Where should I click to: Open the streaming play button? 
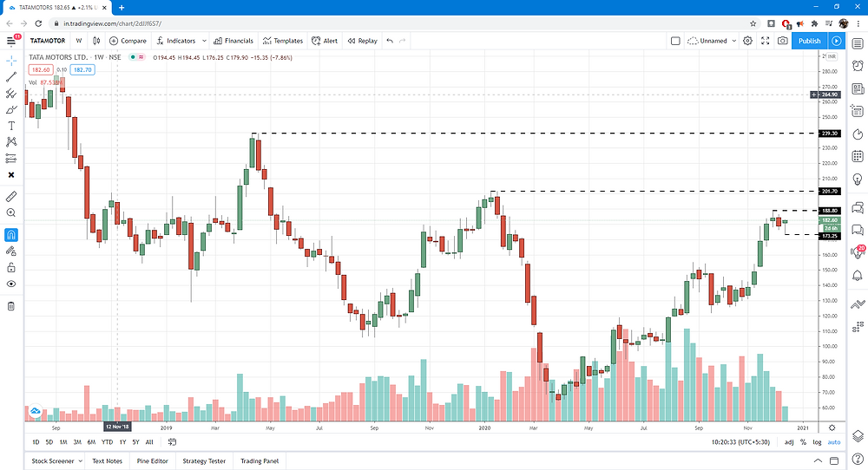click(837, 41)
